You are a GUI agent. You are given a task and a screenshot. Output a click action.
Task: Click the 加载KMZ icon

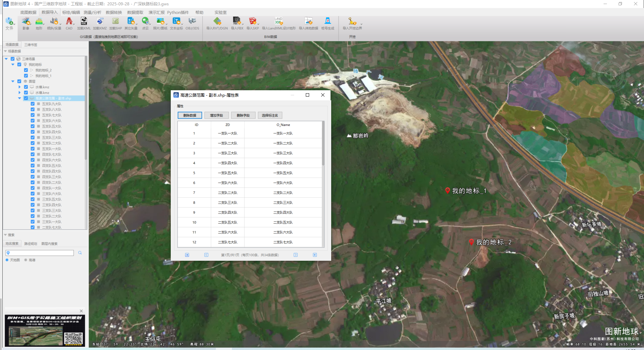(100, 21)
